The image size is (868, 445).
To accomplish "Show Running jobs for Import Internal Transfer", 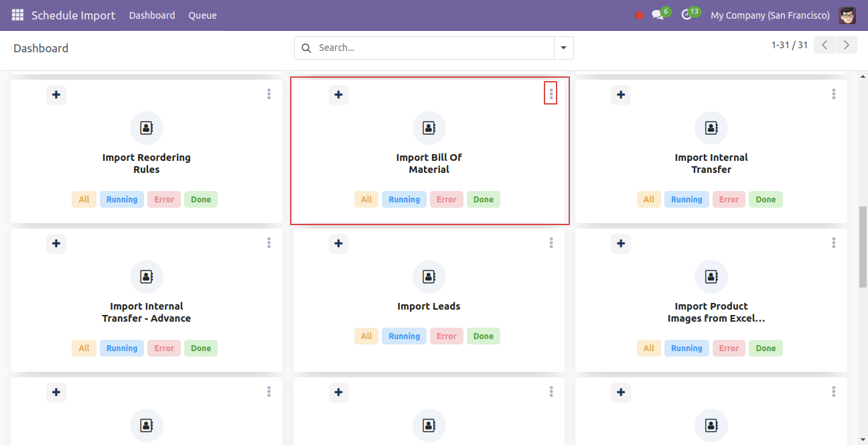I will tap(686, 200).
